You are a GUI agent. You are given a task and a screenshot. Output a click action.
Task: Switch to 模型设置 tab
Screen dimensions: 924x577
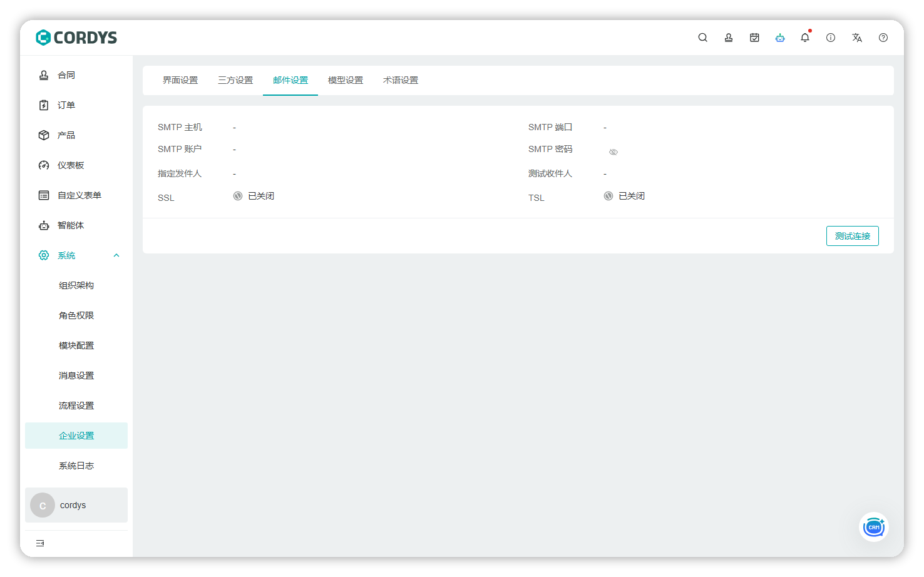[346, 80]
